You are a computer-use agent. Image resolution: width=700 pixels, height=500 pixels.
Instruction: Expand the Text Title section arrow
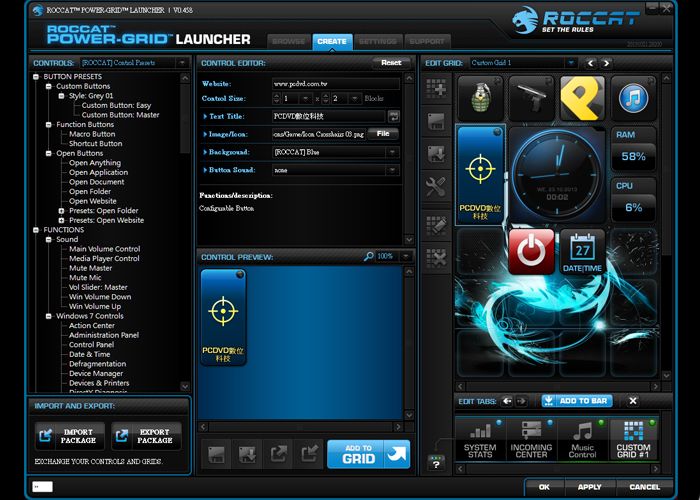204,117
